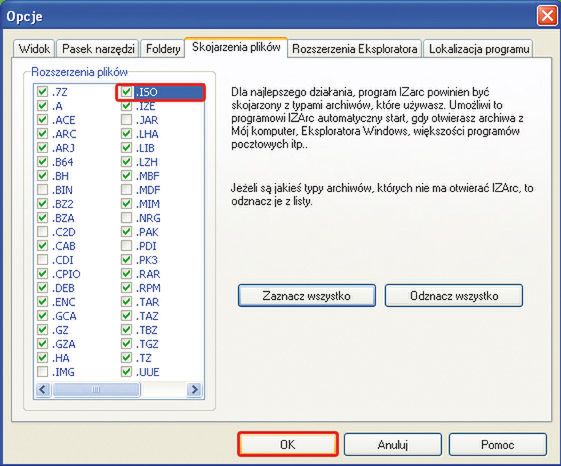Viewport: 561px width, 466px height.
Task: Toggle the .TZ extension checkbox
Action: click(x=126, y=357)
